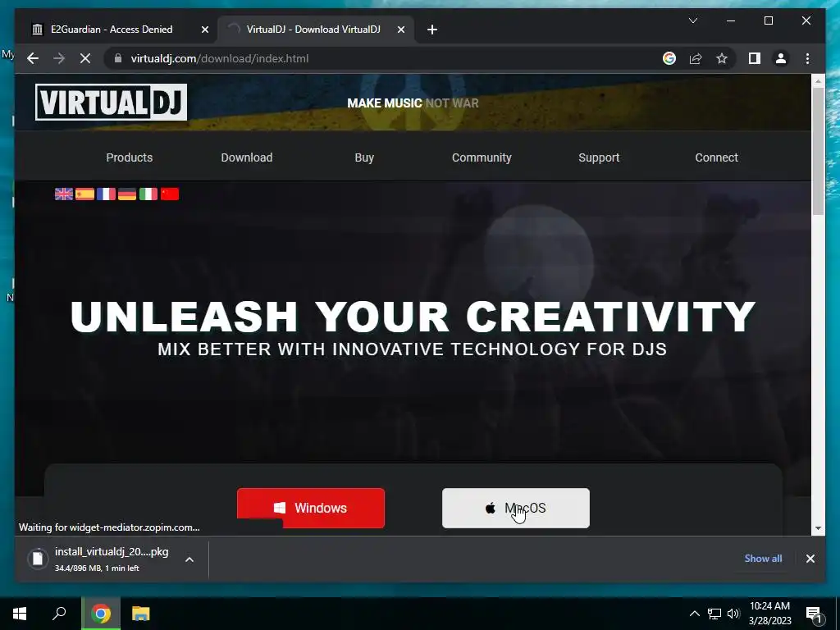
Task: Switch to VirtualDJ - Download VirtualDJ tab
Action: [x=313, y=30]
